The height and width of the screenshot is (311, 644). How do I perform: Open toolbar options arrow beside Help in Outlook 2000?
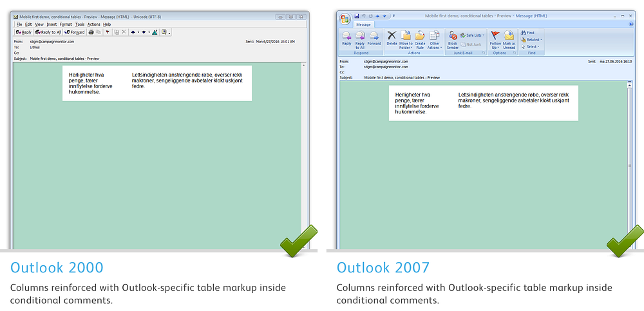[169, 33]
